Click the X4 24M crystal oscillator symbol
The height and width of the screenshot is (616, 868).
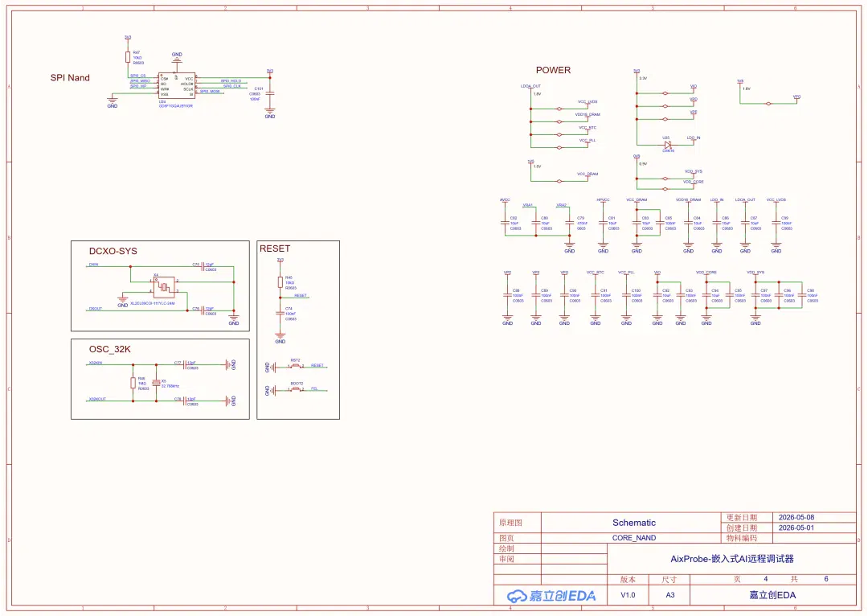164,287
